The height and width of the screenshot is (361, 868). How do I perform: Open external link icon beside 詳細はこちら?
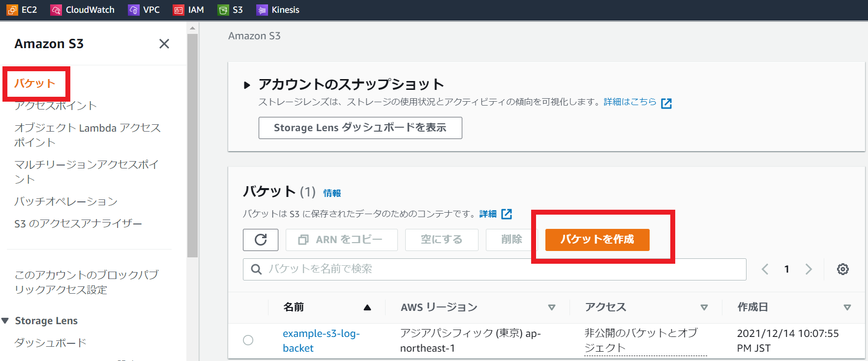[666, 103]
